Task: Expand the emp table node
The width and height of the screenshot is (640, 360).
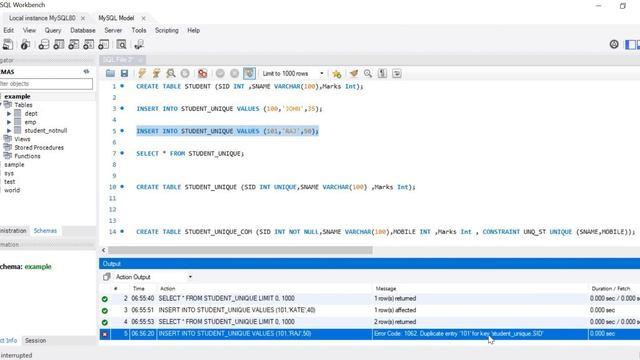Action: tap(9, 122)
